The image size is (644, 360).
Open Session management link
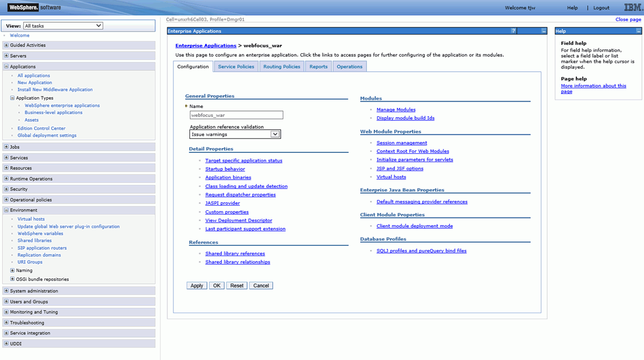click(402, 143)
